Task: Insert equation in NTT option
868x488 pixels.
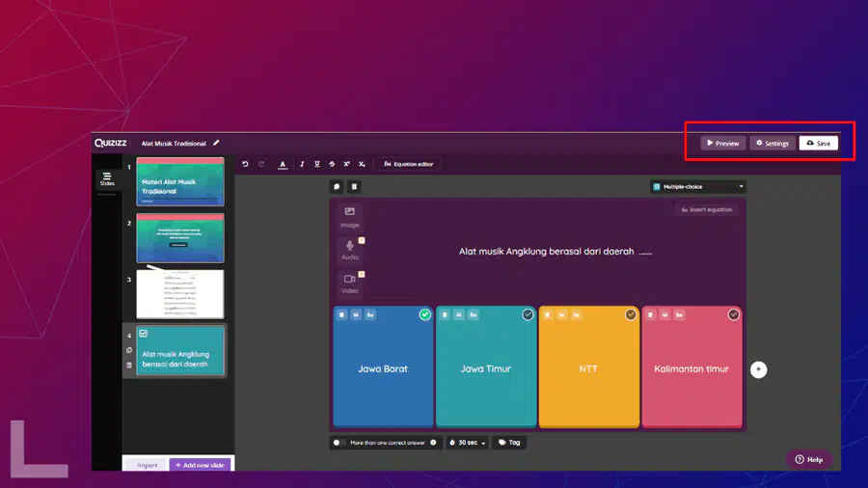Action: (x=577, y=314)
